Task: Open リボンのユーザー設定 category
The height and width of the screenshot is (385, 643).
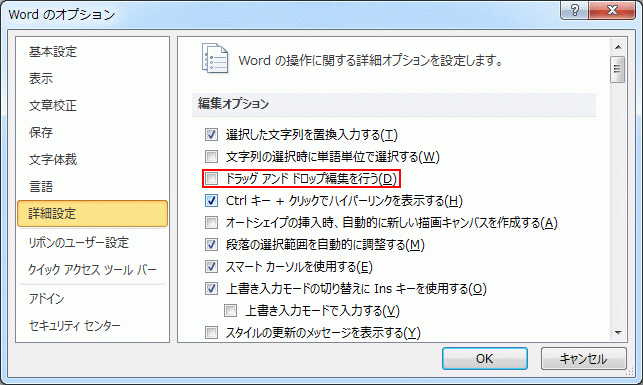Action: tap(93, 243)
